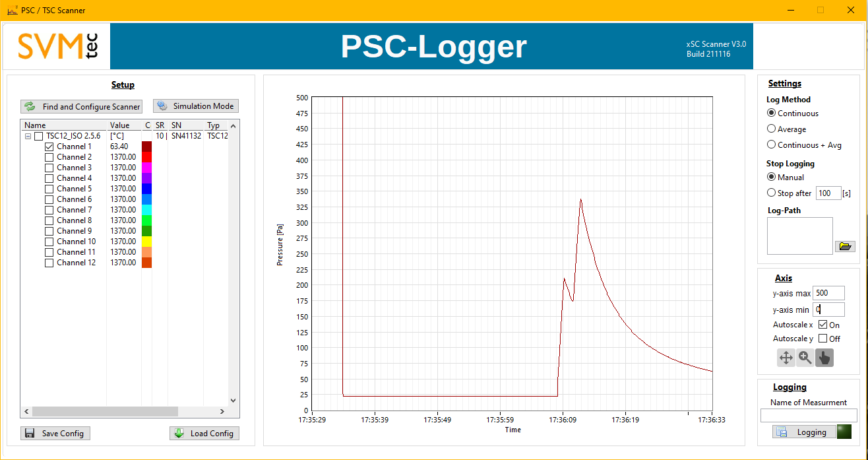This screenshot has width=868, height=460.
Task: Collapse the TSC12_ISO 2.5.6 tree node
Action: click(x=28, y=136)
